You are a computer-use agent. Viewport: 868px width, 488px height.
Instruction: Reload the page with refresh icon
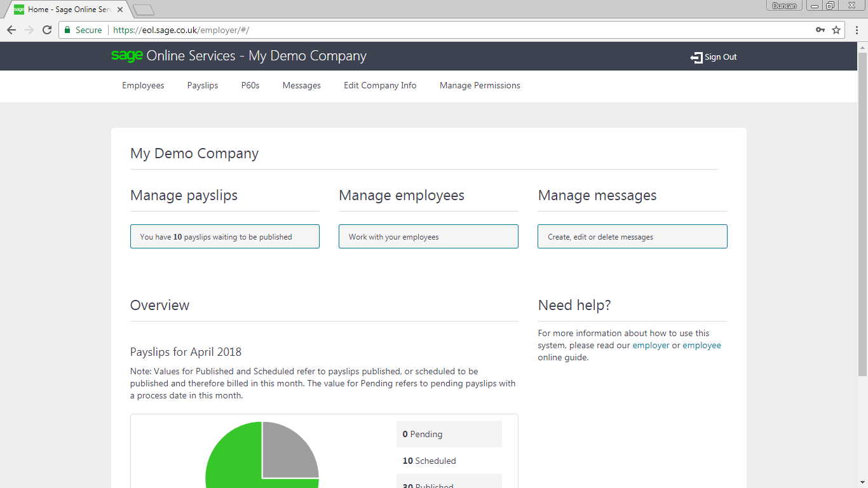(x=47, y=30)
